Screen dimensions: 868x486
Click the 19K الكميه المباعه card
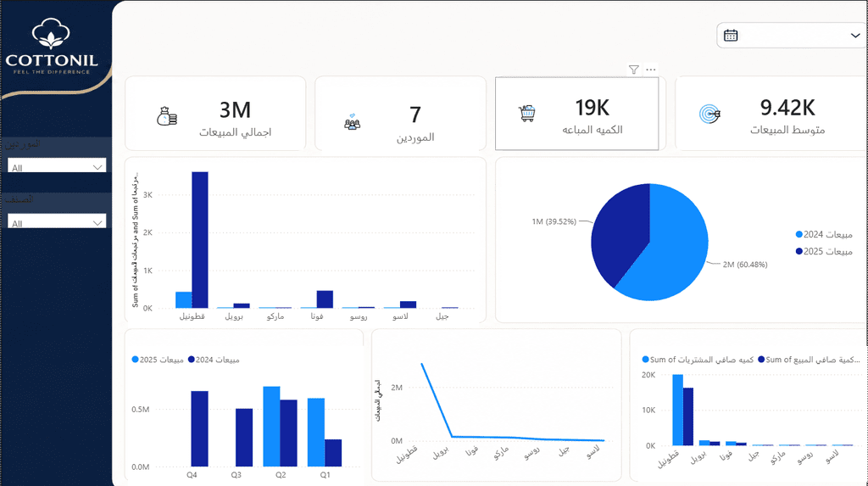pos(576,114)
